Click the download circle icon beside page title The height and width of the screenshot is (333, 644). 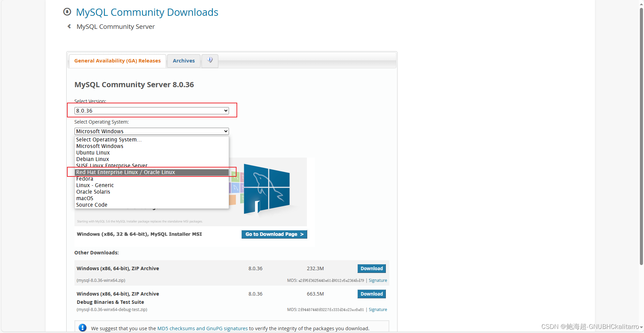click(x=67, y=12)
